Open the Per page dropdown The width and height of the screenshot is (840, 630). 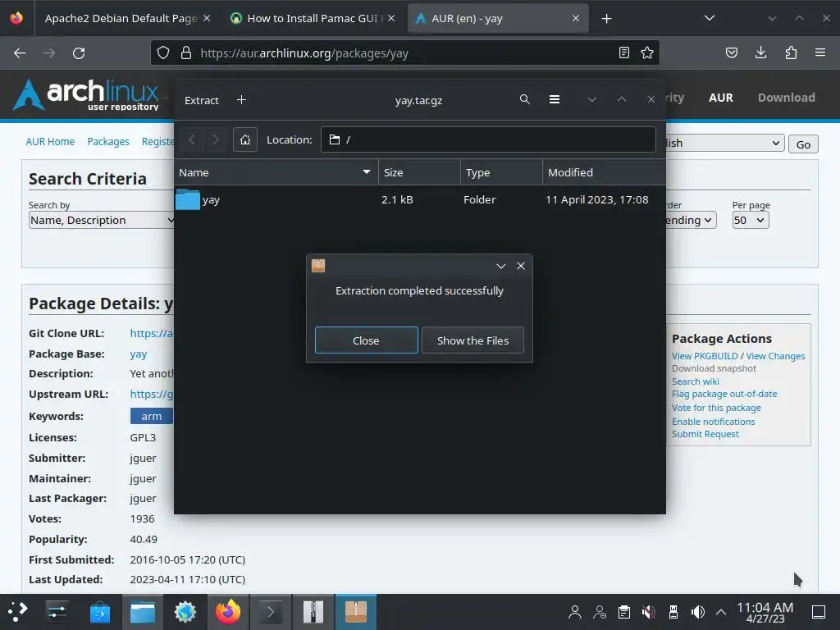[751, 220]
